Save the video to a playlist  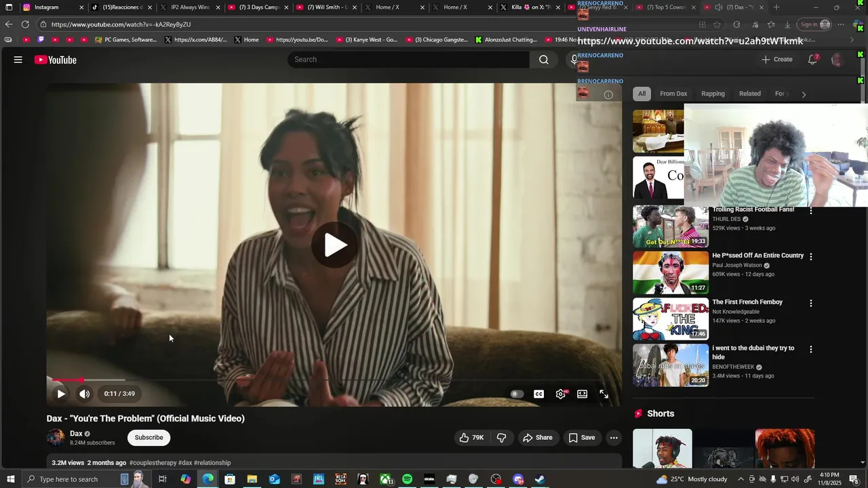coord(582,438)
